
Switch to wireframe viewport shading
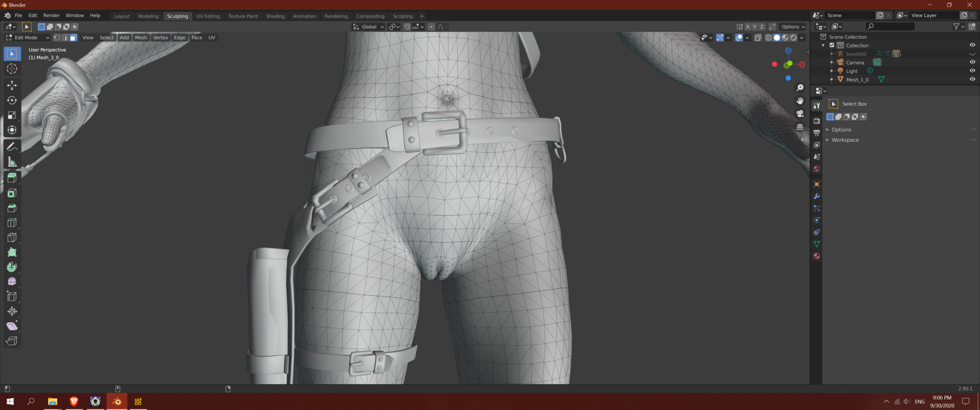pos(768,37)
